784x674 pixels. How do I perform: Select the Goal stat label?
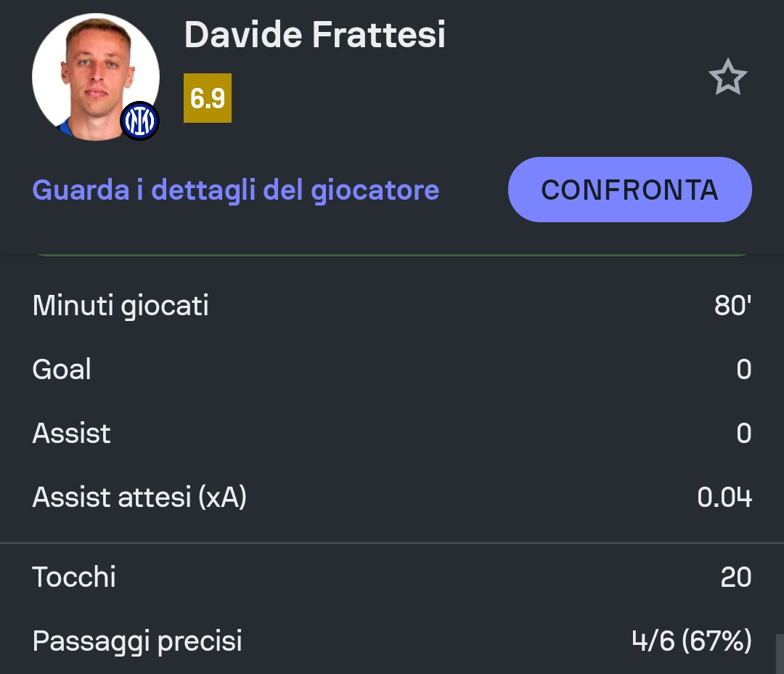point(62,369)
